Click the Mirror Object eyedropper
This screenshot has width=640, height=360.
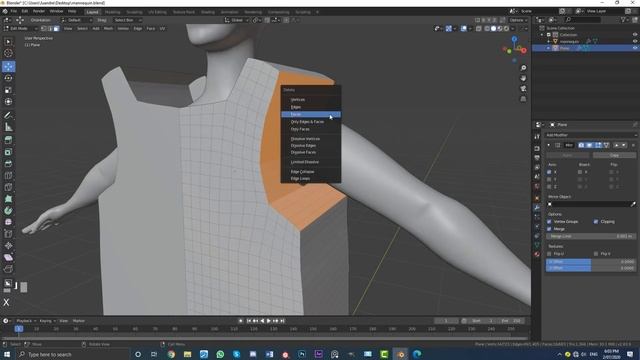(x=633, y=204)
